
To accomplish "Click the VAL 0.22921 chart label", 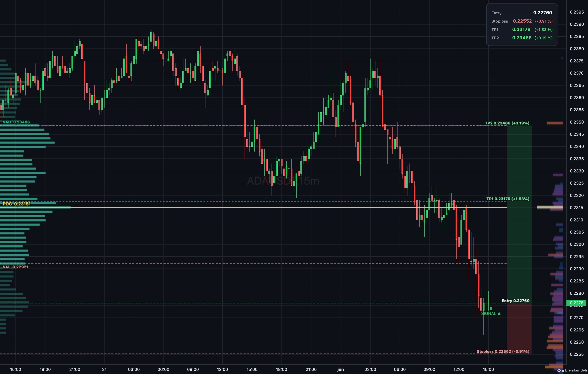I will pyautogui.click(x=16, y=267).
